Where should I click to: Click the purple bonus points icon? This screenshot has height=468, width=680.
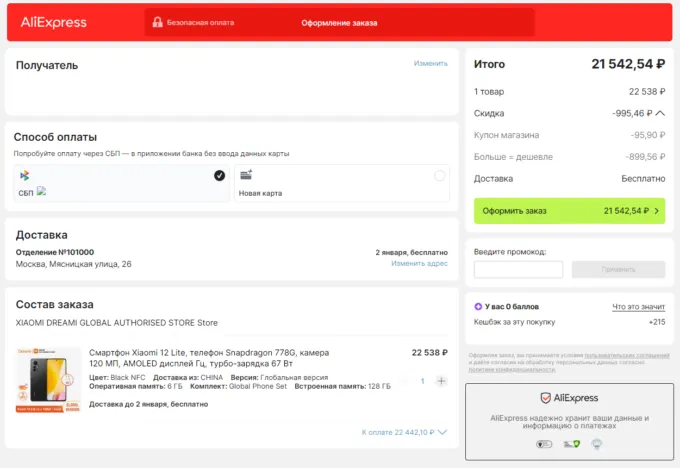click(x=479, y=307)
